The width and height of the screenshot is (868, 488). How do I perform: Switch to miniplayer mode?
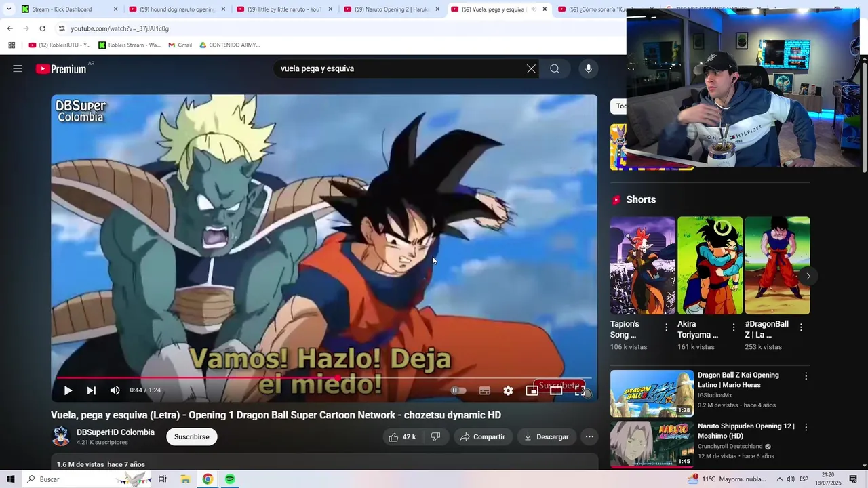(x=532, y=390)
